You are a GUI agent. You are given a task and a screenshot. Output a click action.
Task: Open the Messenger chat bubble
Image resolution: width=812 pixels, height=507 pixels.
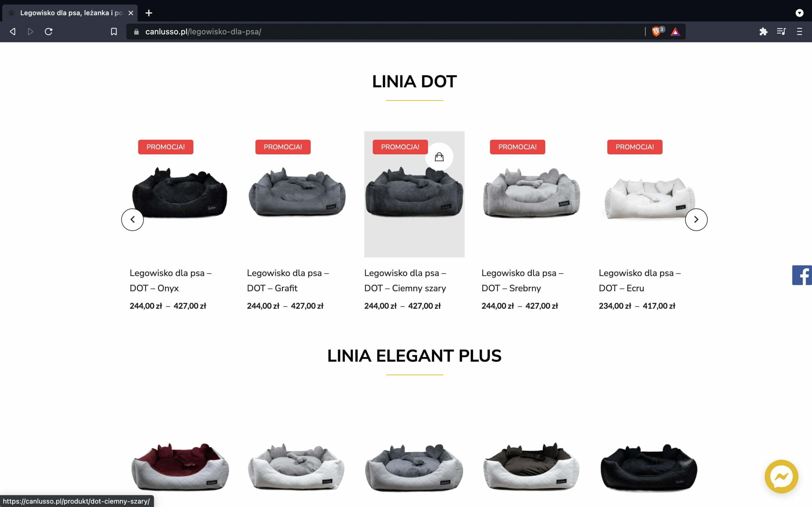coord(781,476)
